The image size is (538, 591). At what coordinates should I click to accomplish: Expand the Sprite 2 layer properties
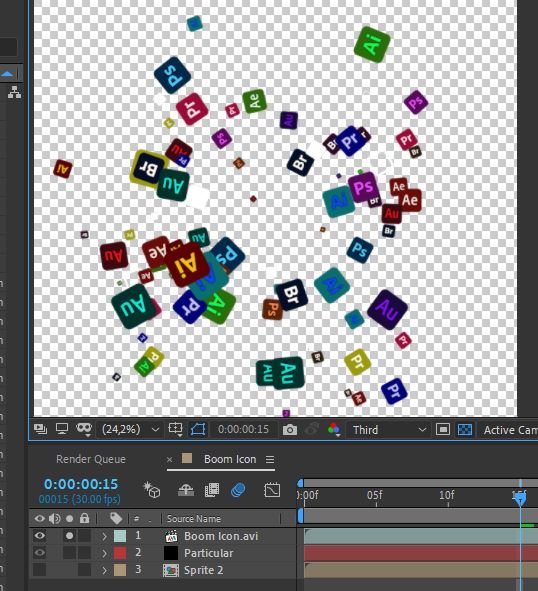104,570
